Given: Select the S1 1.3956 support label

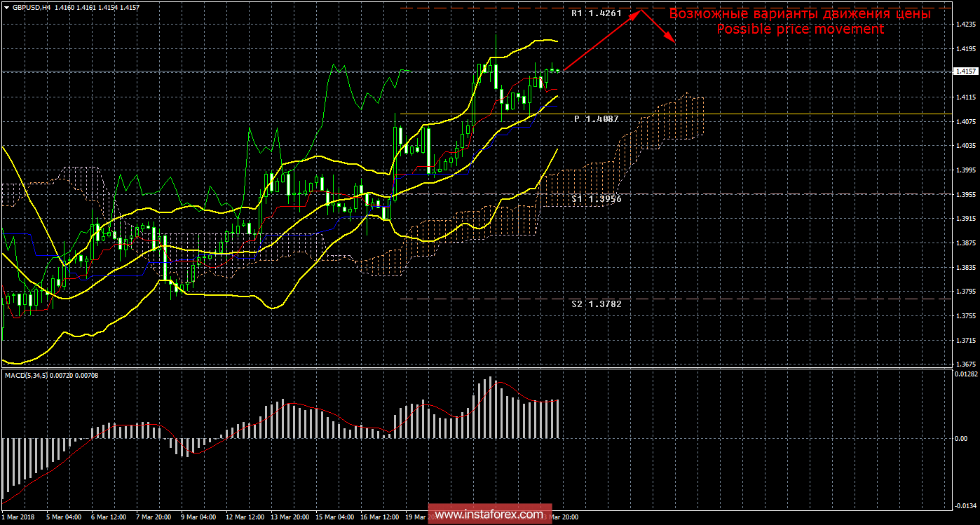Looking at the screenshot, I should click(596, 199).
